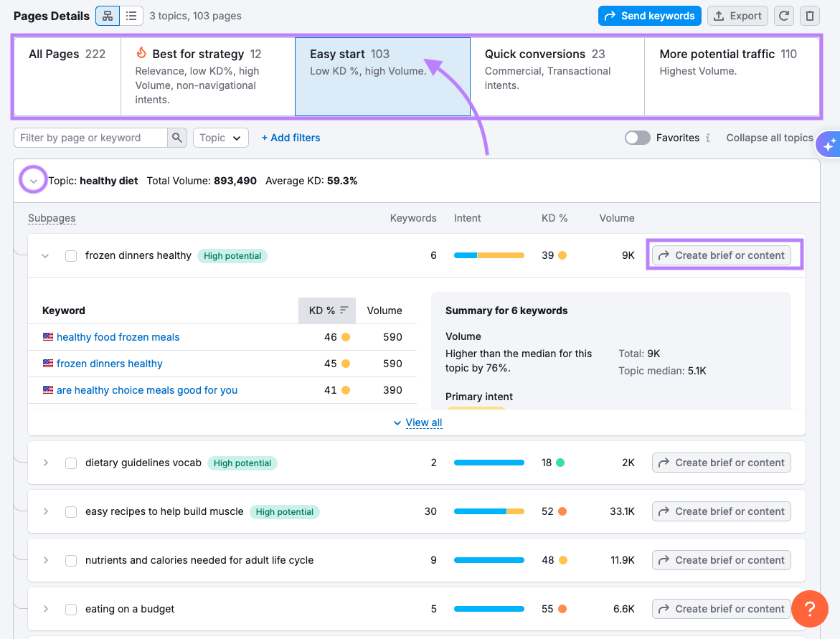The width and height of the screenshot is (840, 639).
Task: Collapse the healthy diet topic chevron
Action: (x=33, y=180)
